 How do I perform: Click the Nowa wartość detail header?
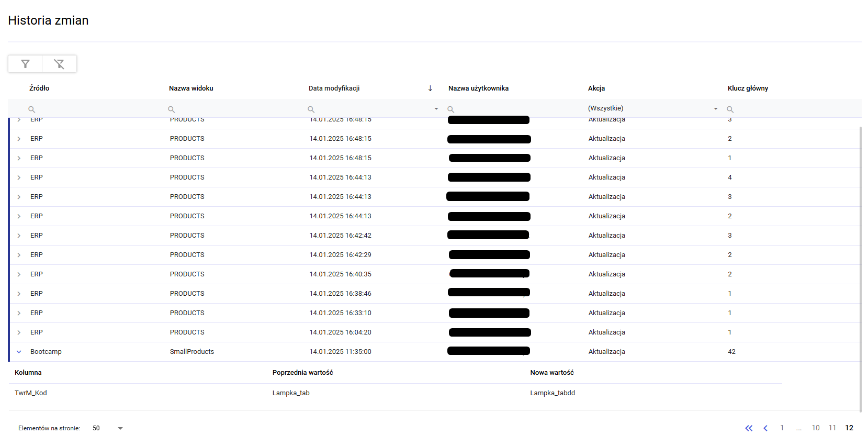(x=552, y=373)
